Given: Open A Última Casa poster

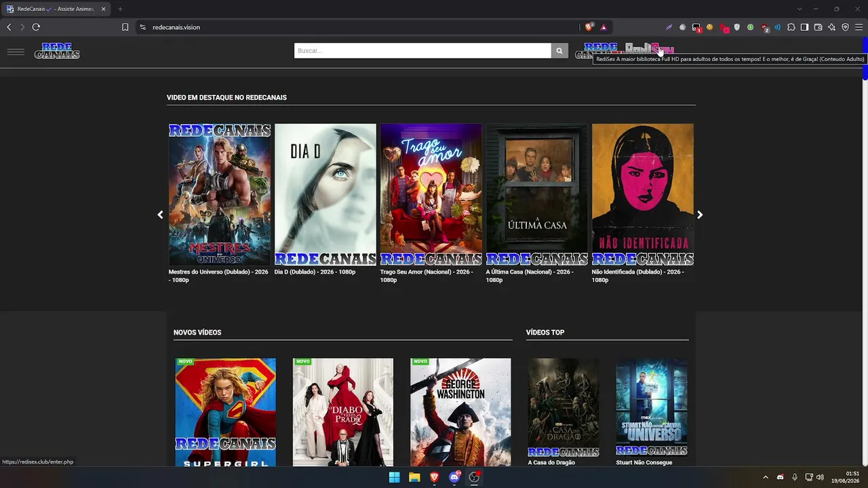Looking at the screenshot, I should (537, 195).
